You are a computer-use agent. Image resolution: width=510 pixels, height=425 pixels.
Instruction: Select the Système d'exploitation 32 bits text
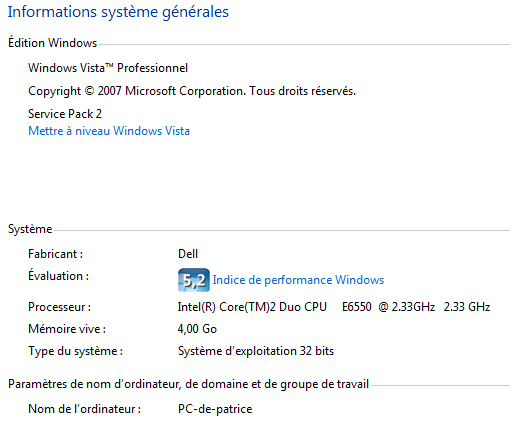pos(256,351)
